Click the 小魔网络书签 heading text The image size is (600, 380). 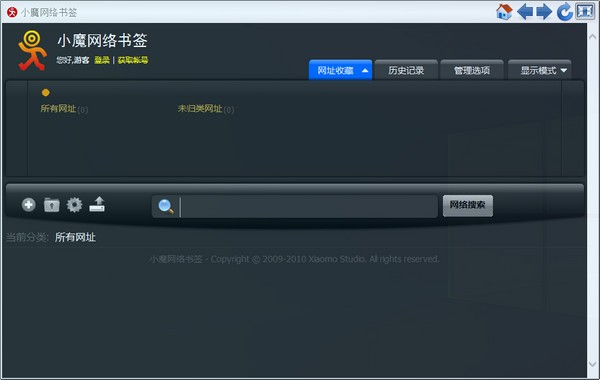pos(102,41)
